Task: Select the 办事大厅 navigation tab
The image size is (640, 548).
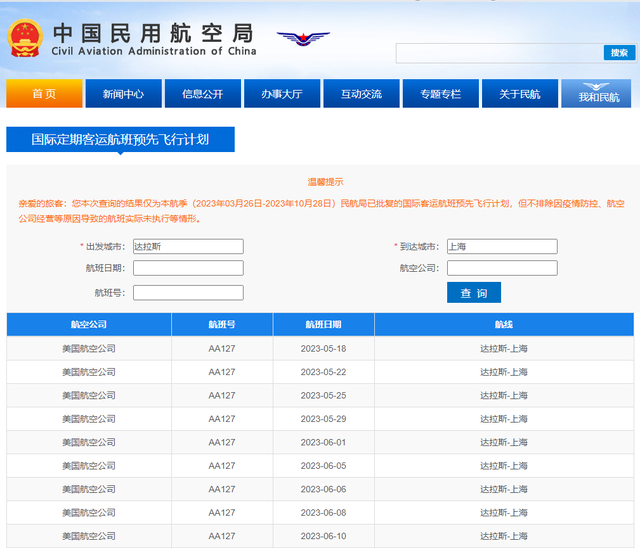Action: 282,94
